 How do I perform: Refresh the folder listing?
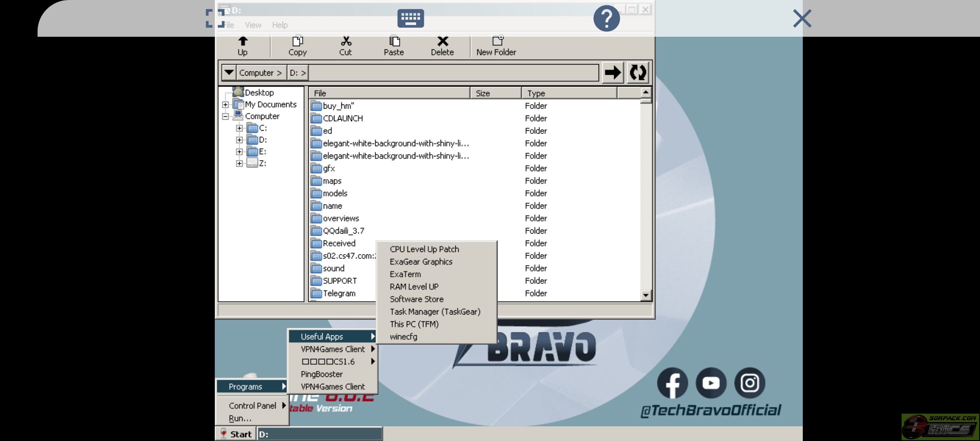637,73
